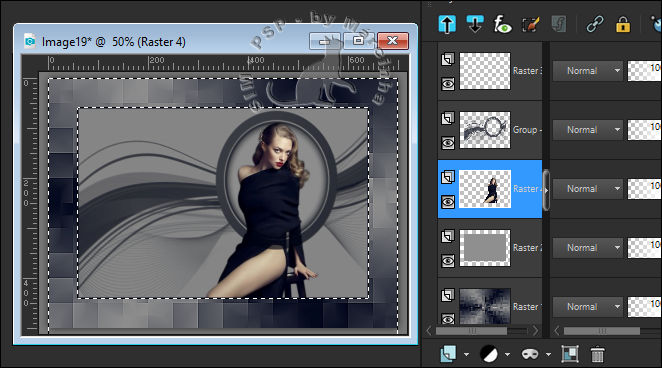Image resolution: width=662 pixels, height=368 pixels.
Task: Click the Raster 2 layer name
Action: point(527,248)
